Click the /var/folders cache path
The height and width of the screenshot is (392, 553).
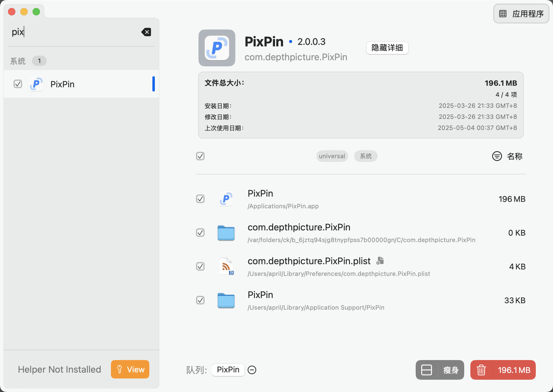(x=361, y=240)
